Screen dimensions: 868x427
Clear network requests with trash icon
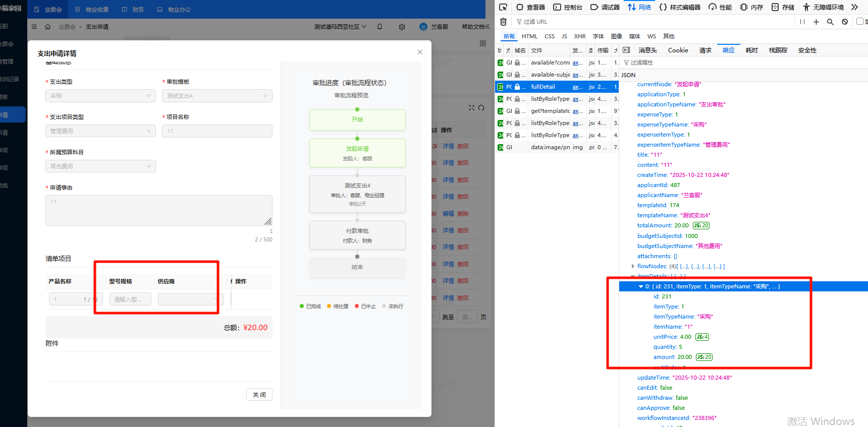[503, 22]
